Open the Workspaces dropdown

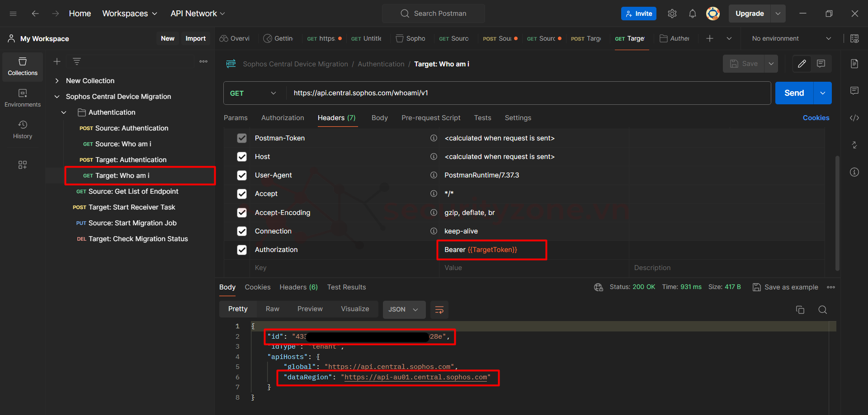130,14
